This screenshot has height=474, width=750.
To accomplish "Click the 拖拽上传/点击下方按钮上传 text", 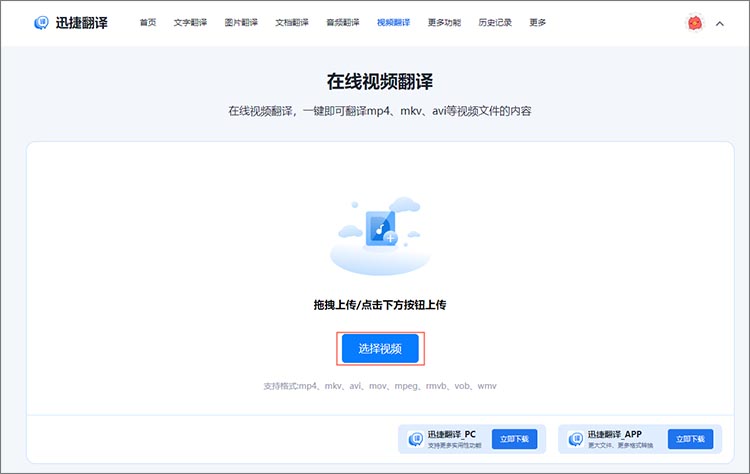I will pyautogui.click(x=380, y=305).
